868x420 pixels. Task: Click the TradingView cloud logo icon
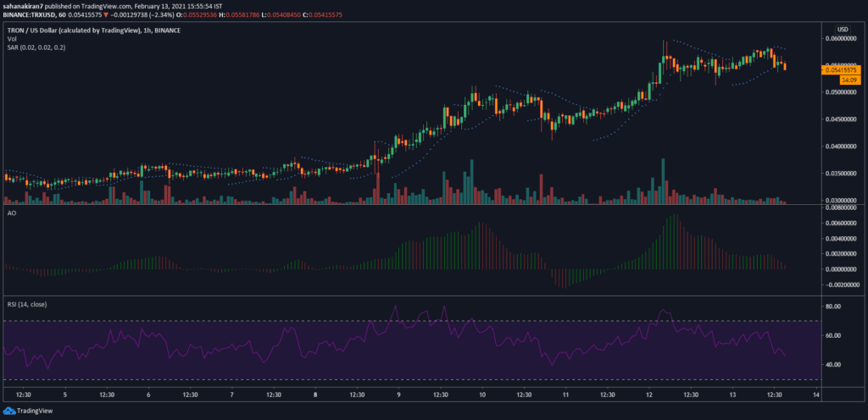click(x=10, y=409)
